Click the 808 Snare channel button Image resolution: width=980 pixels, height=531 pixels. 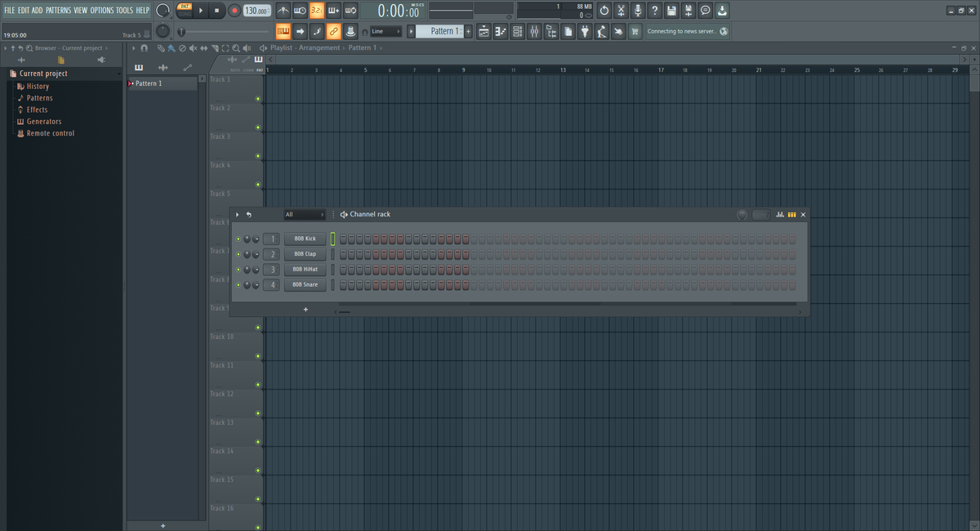[x=305, y=284]
